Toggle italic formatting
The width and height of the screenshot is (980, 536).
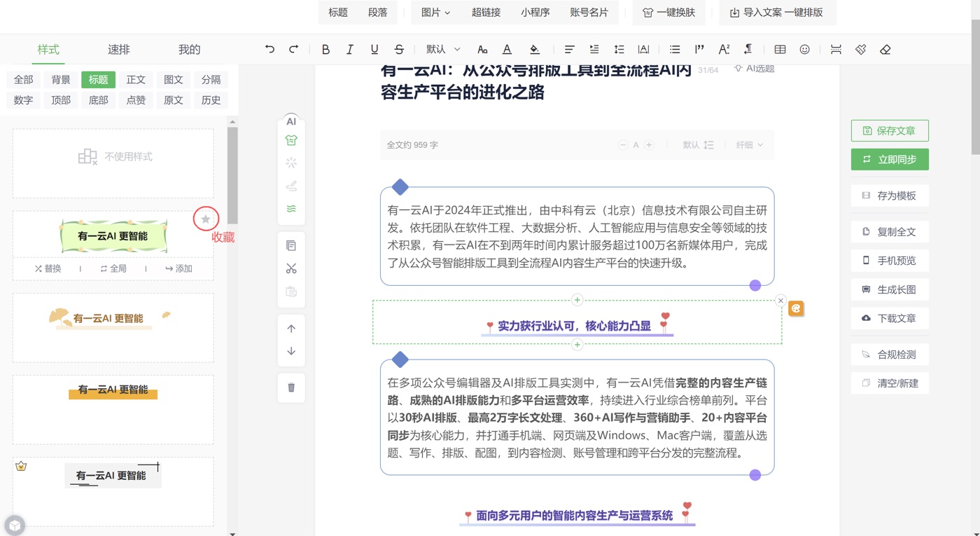[x=350, y=49]
